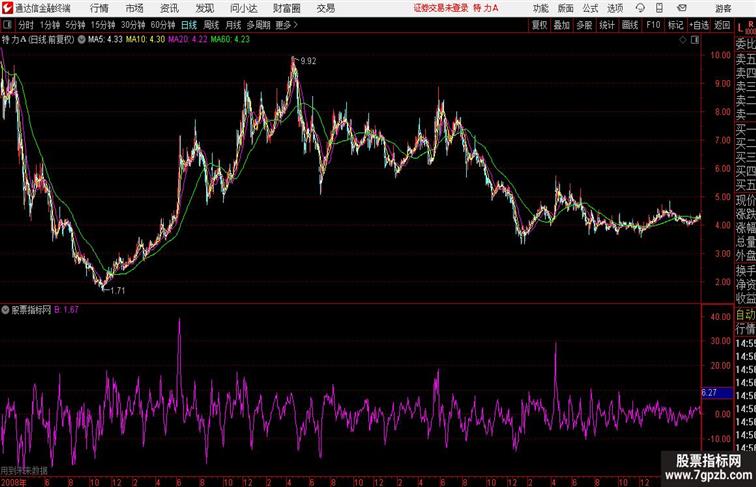Viewport: 756px width, 487px height.
Task: Click the MA60: 4.23 indicator value
Action: tap(230, 40)
